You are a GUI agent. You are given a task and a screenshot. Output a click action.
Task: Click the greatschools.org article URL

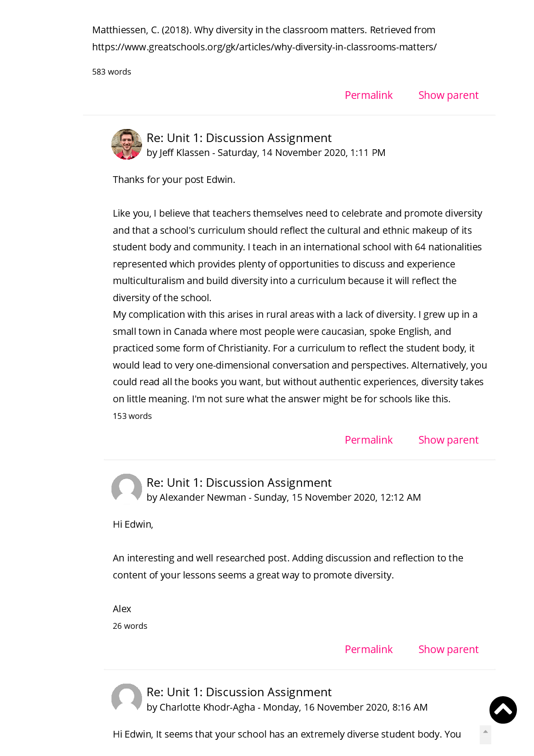click(x=264, y=47)
